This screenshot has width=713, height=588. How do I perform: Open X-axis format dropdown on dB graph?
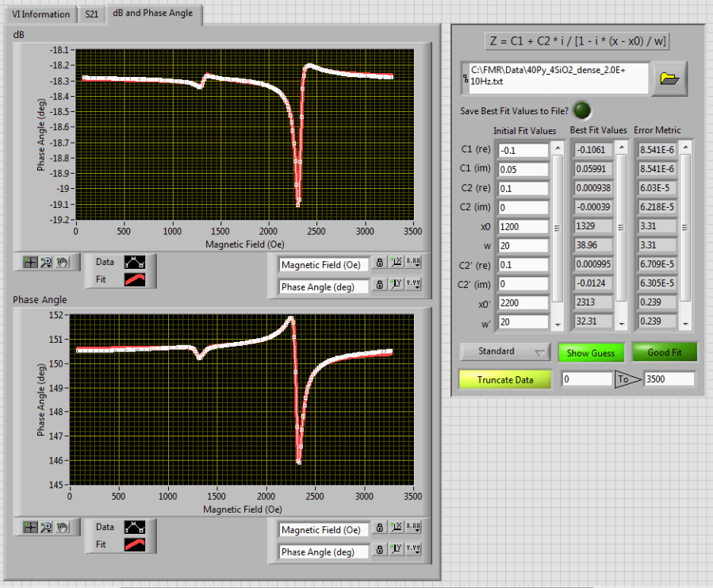click(x=412, y=264)
